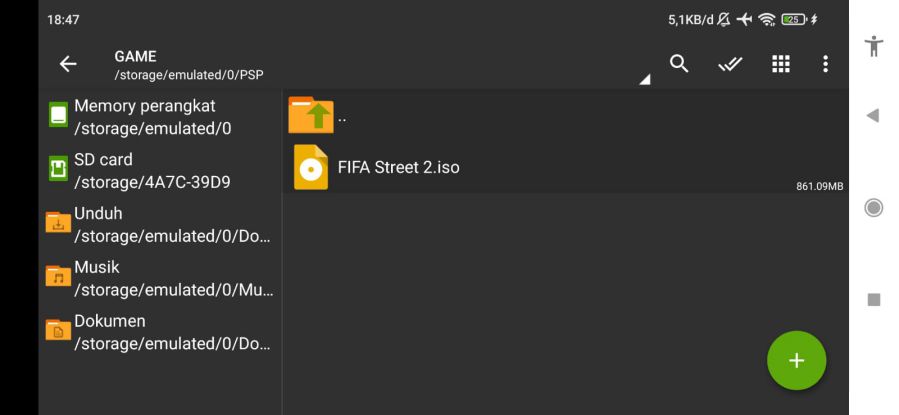899x415 pixels.
Task: Open the Dokumen folder shortcut
Action: (x=160, y=332)
